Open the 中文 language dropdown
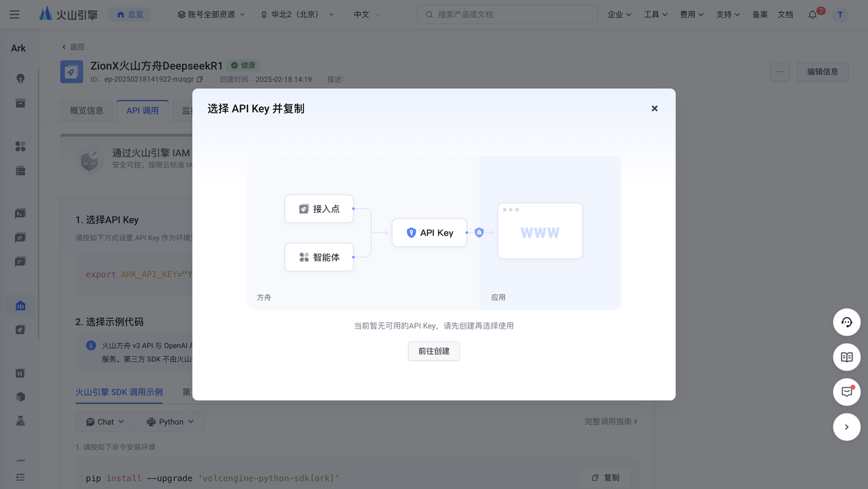 [x=367, y=14]
